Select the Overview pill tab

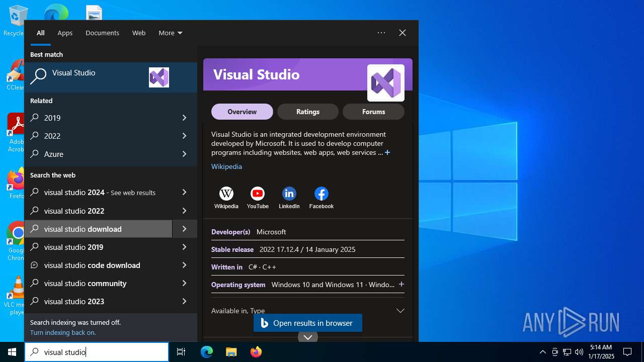(242, 112)
